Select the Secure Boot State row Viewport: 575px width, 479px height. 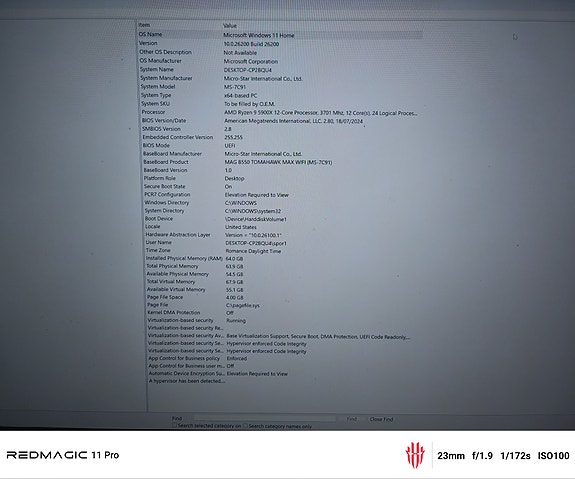coord(188,186)
